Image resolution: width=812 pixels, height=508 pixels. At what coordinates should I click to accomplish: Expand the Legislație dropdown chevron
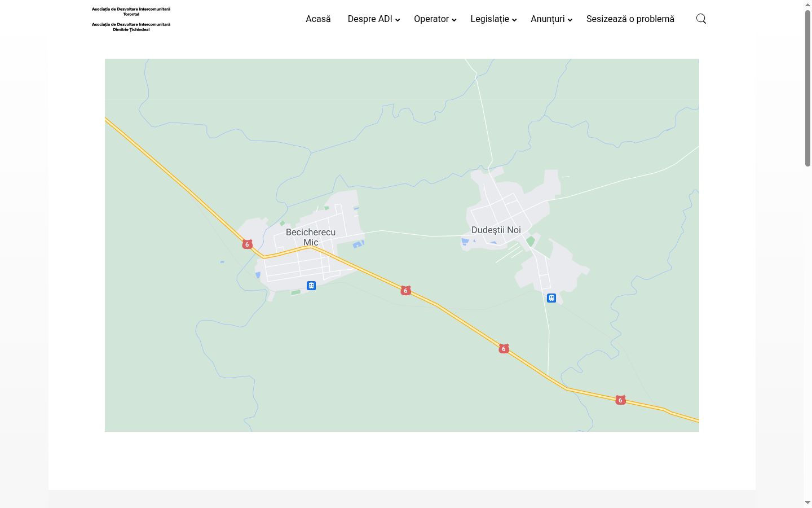514,20
